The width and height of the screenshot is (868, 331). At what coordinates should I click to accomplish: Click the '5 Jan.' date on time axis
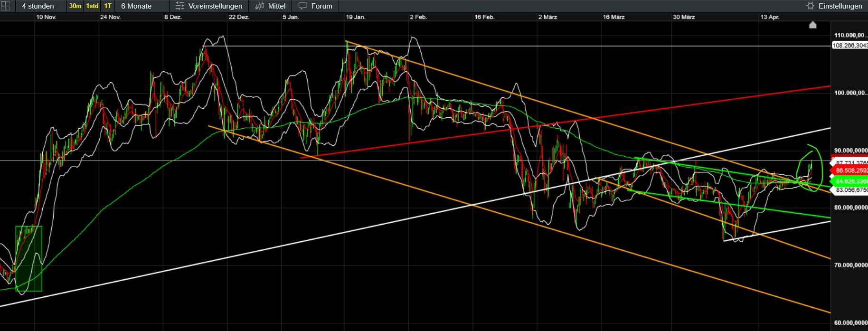click(x=291, y=17)
